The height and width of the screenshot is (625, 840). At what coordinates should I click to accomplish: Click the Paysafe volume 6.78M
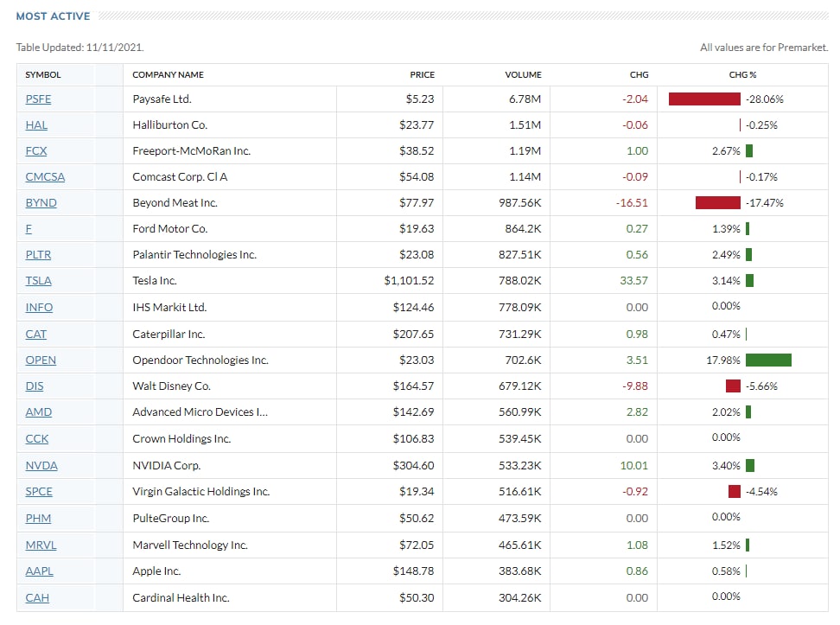(525, 99)
